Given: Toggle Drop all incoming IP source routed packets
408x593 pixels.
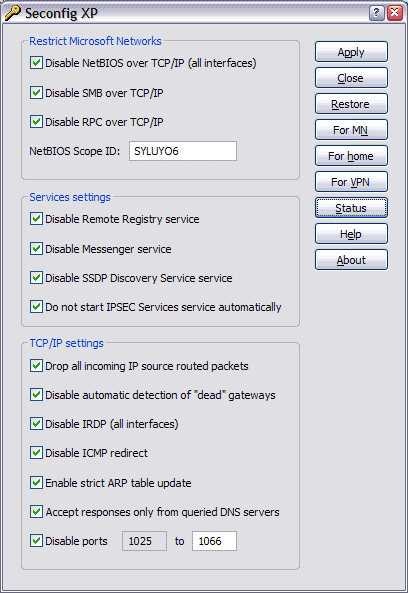Looking at the screenshot, I should tap(36, 366).
